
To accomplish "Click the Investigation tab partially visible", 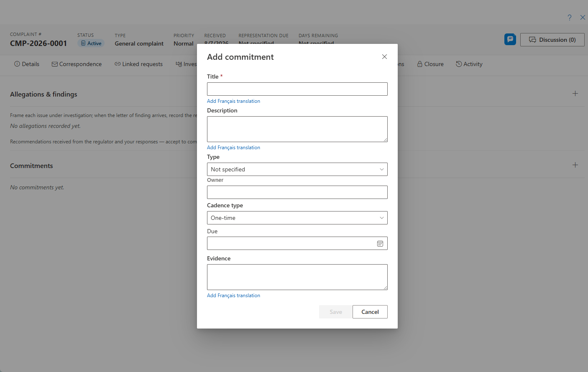I will tap(186, 64).
